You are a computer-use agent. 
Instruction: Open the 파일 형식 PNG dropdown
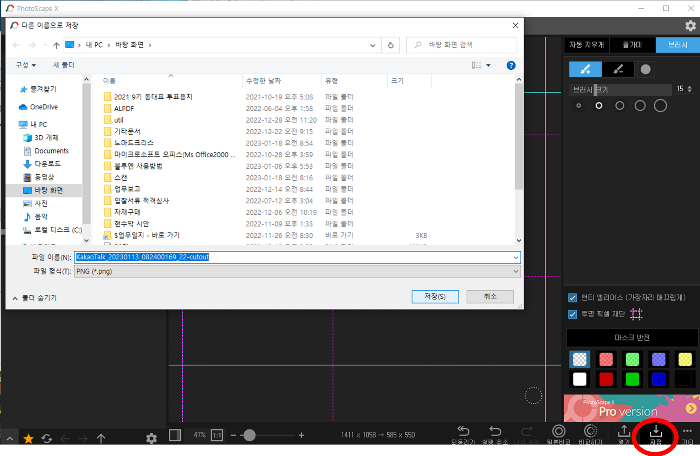[x=297, y=271]
